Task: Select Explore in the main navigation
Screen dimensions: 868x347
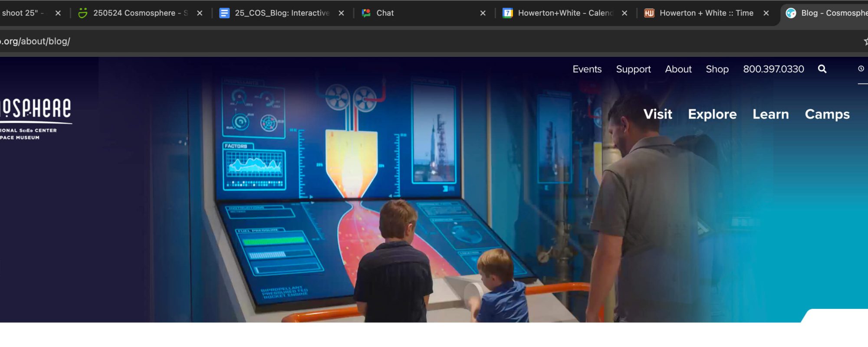Action: click(x=712, y=114)
